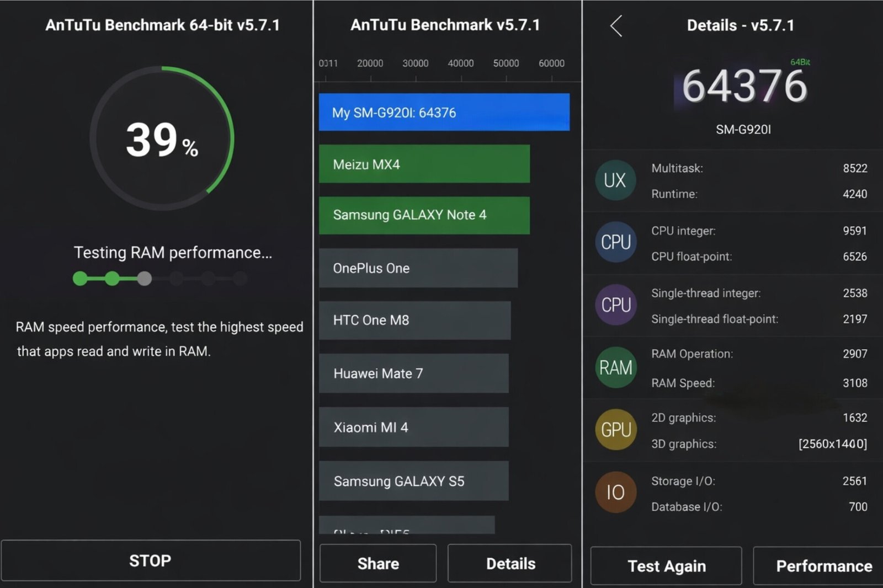
Task: Select the IO storage category icon
Action: coord(615,492)
